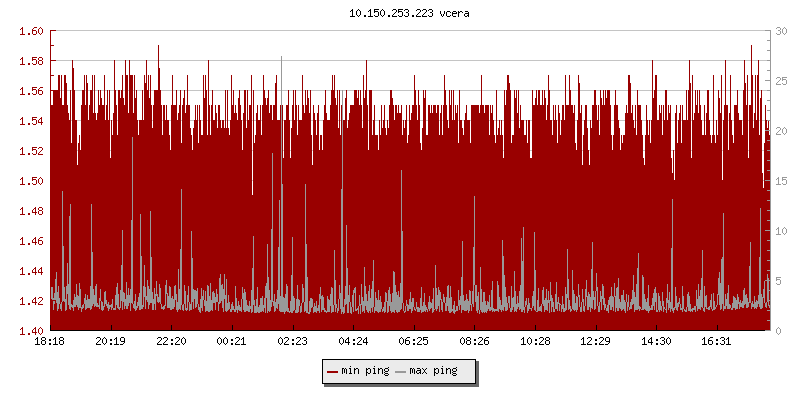Click the min ping red legend swatch
800x400 pixels.
pyautogui.click(x=333, y=371)
